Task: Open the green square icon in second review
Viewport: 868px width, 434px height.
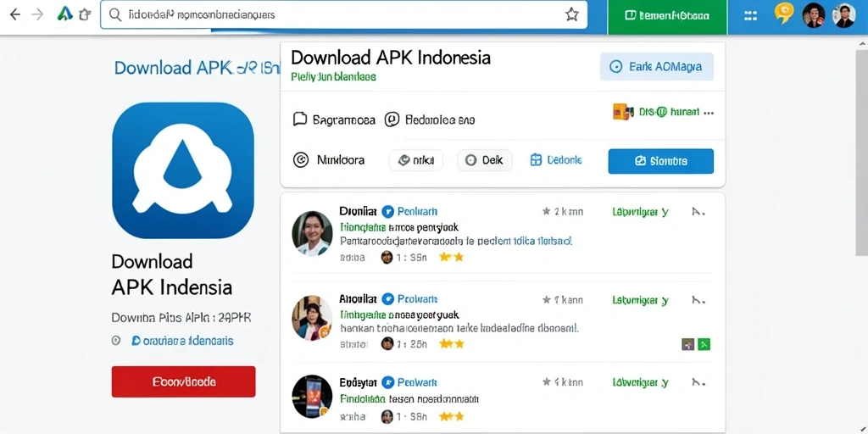Action: coord(704,344)
